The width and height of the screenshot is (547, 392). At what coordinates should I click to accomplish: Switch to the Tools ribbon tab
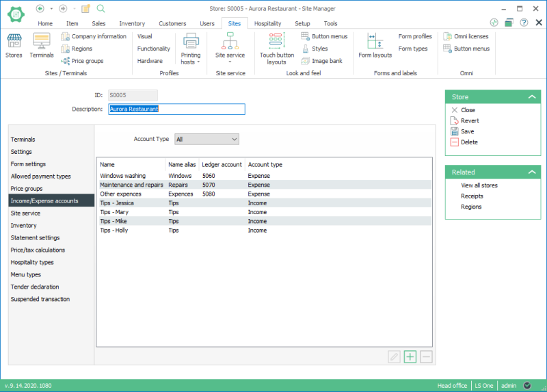click(330, 23)
